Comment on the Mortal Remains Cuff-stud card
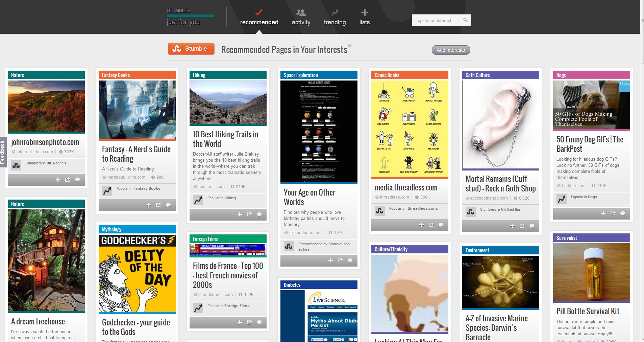This screenshot has width=644, height=342. click(532, 226)
